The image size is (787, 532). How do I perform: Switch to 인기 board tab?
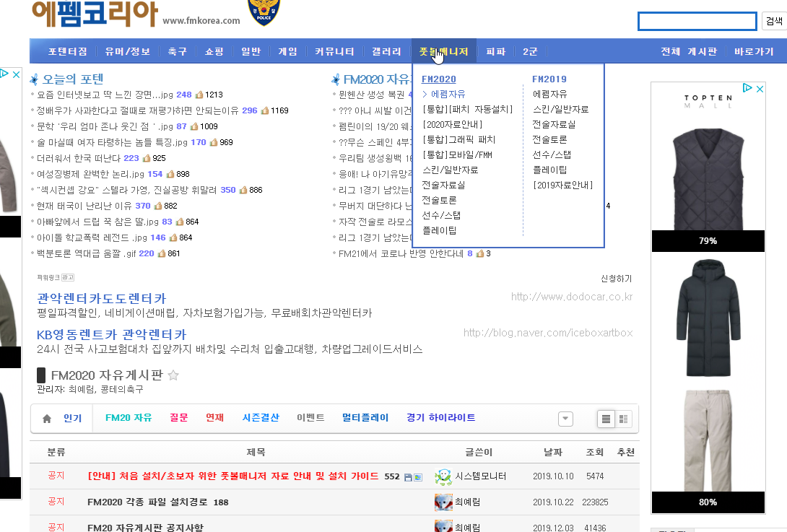coord(72,418)
